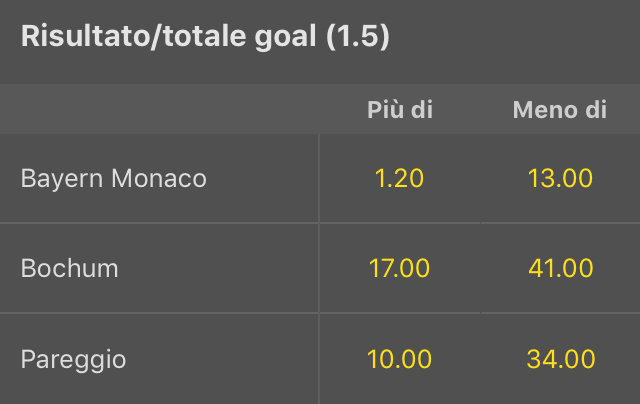Viewport: 640px width, 404px height.
Task: Add Bochum over 1.5 goals to betslip
Action: (399, 268)
